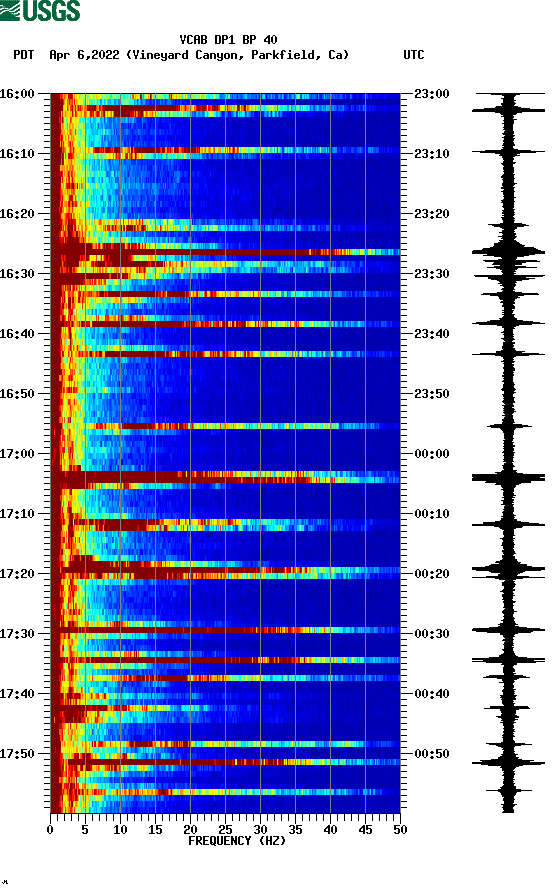This screenshot has width=552, height=893.
Task: Click the 23:30 UTC time label
Action: point(432,274)
